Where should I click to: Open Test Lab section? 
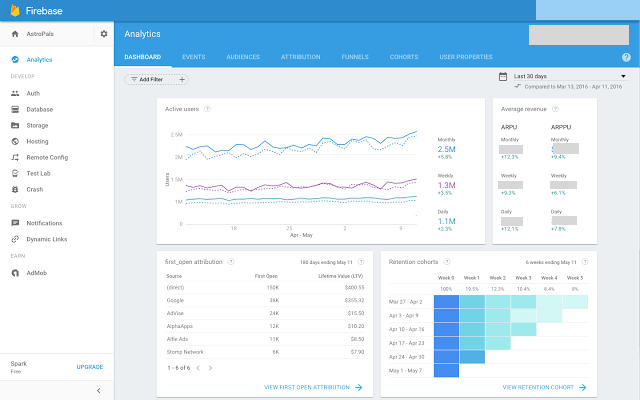[40, 173]
